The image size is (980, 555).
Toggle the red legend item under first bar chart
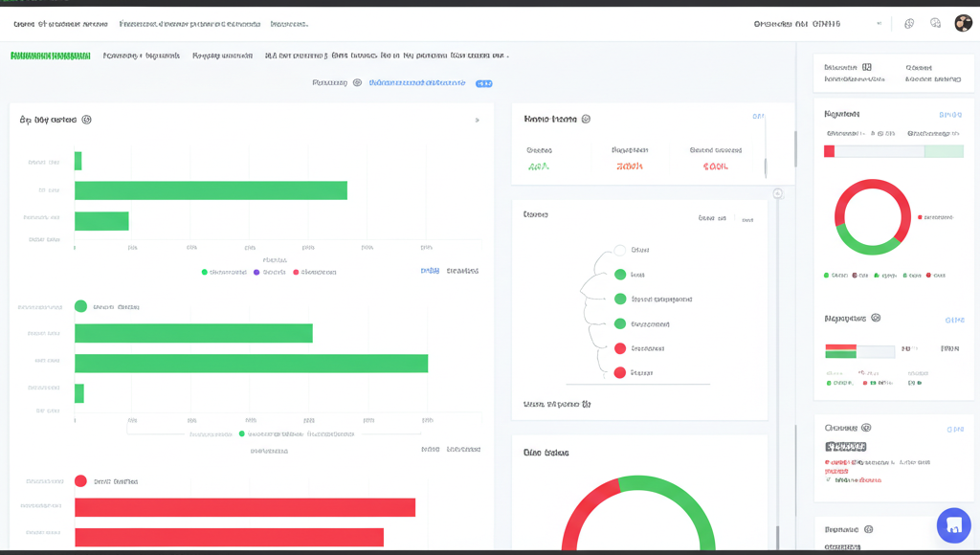coord(297,272)
